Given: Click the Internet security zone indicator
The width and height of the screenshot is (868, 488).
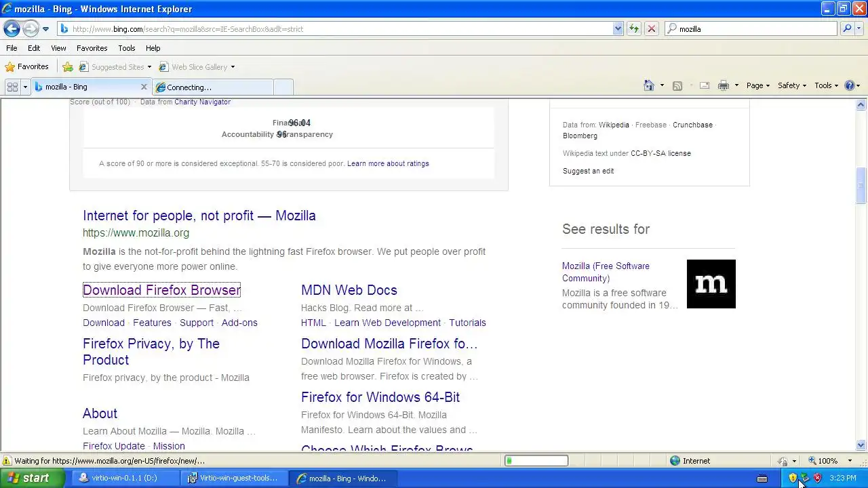Looking at the screenshot, I should tap(690, 461).
